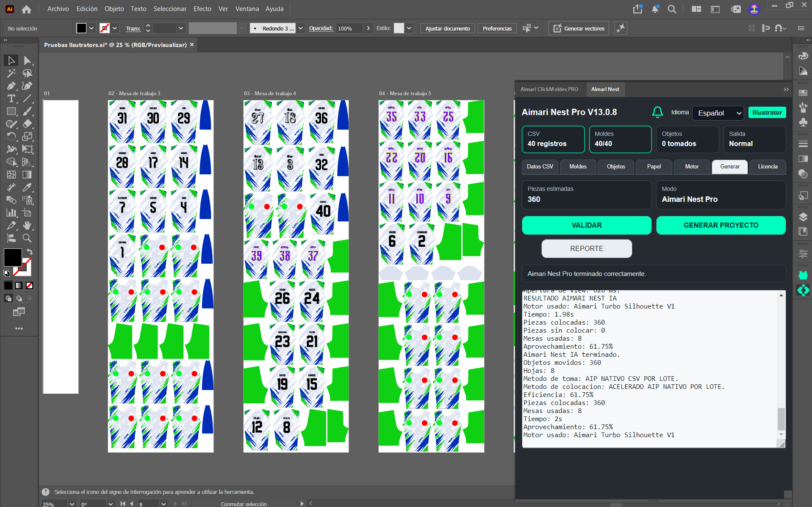This screenshot has height=507, width=812.
Task: Open the Idioma Español dropdown
Action: coord(718,113)
